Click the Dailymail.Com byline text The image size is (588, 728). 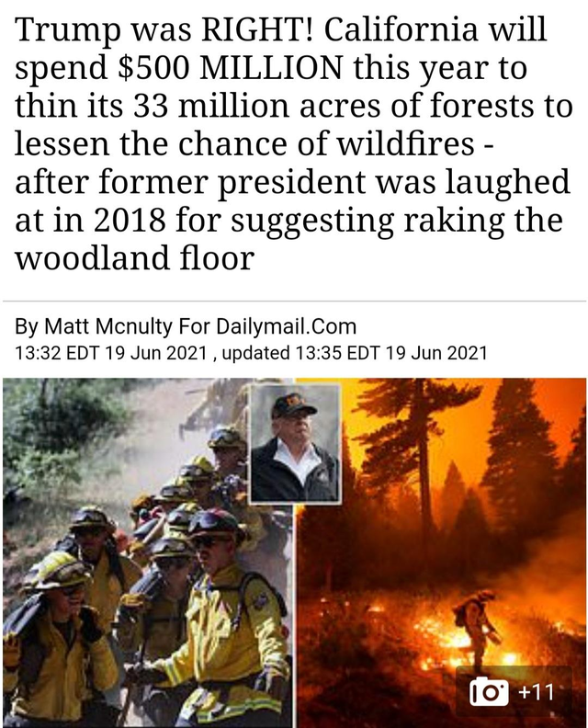[287, 326]
